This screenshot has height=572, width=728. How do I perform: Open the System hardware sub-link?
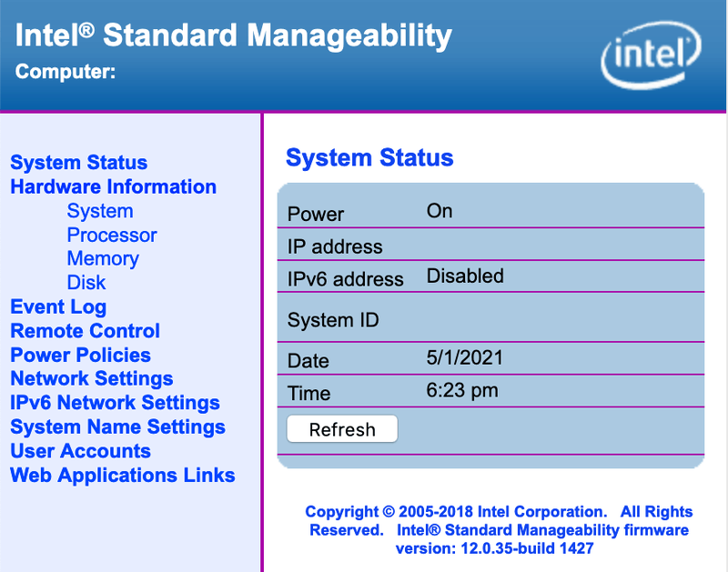click(100, 211)
